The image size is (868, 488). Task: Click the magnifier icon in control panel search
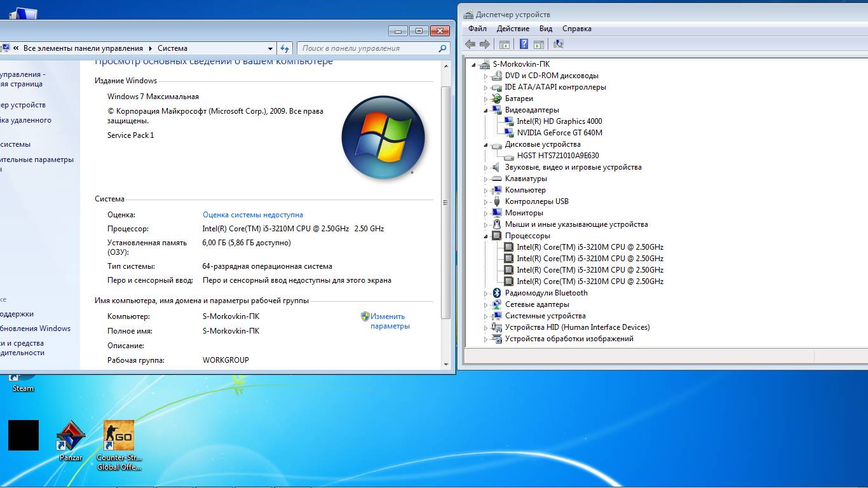[442, 48]
